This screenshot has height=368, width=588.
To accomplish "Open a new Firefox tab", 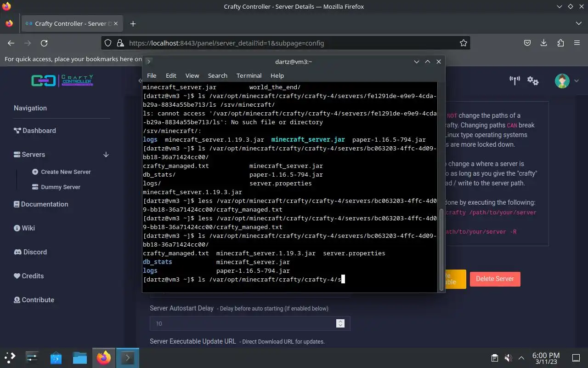I will (133, 23).
